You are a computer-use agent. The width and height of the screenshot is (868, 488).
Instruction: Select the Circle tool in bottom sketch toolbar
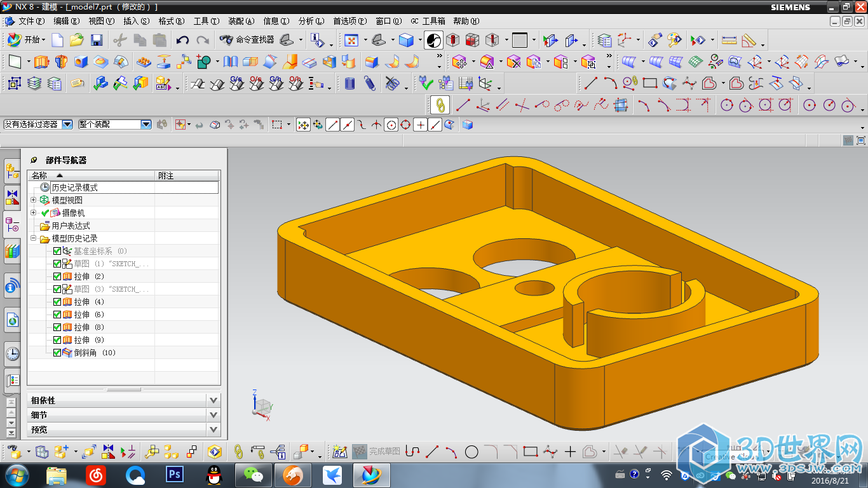point(471,452)
